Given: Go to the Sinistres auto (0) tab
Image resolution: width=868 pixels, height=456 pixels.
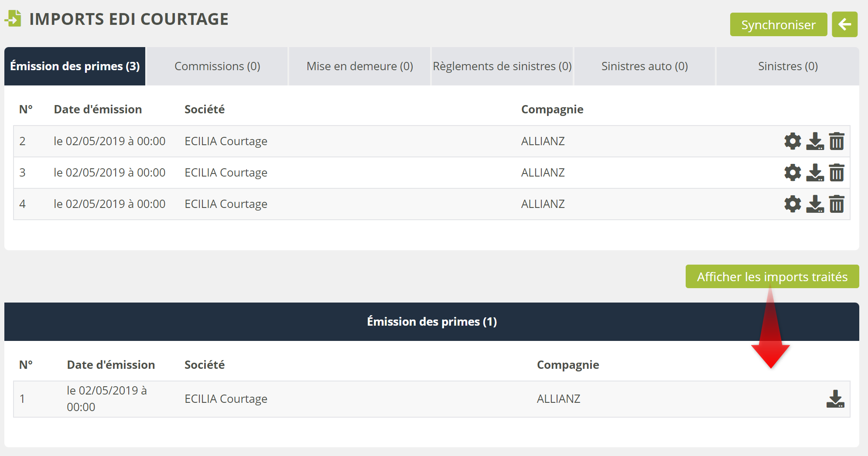Looking at the screenshot, I should point(644,66).
